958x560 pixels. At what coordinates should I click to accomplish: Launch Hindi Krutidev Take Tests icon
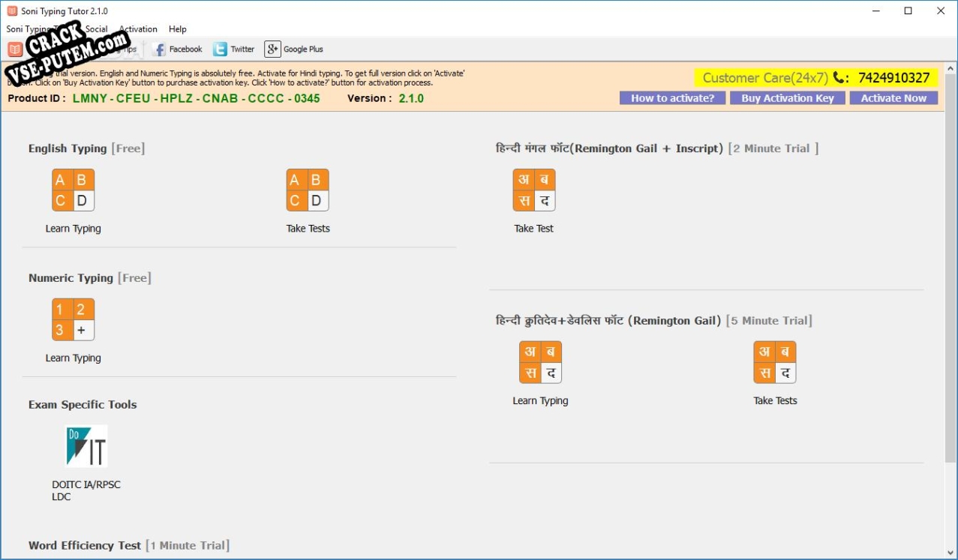coord(775,363)
